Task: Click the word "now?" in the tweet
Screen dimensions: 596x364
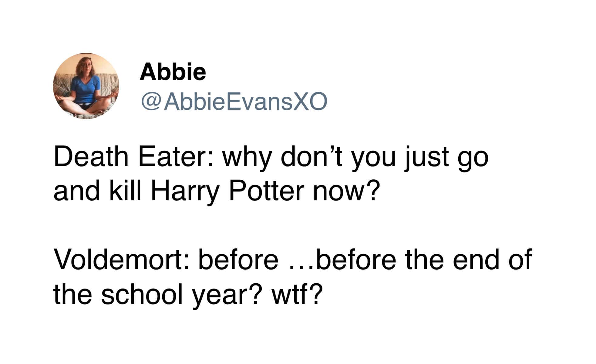Action: click(346, 192)
